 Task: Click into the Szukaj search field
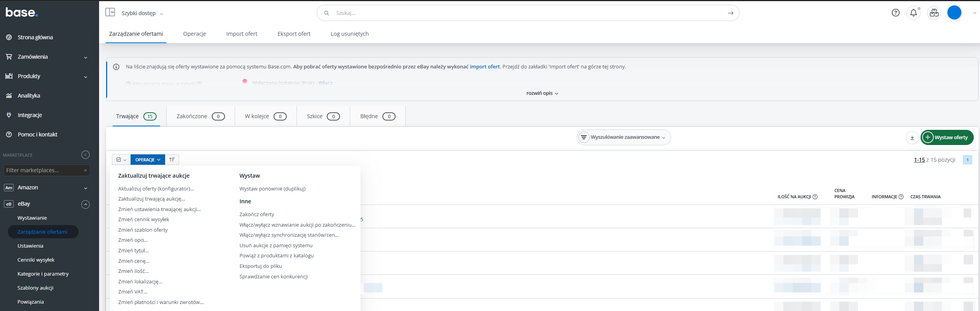[x=525, y=13]
